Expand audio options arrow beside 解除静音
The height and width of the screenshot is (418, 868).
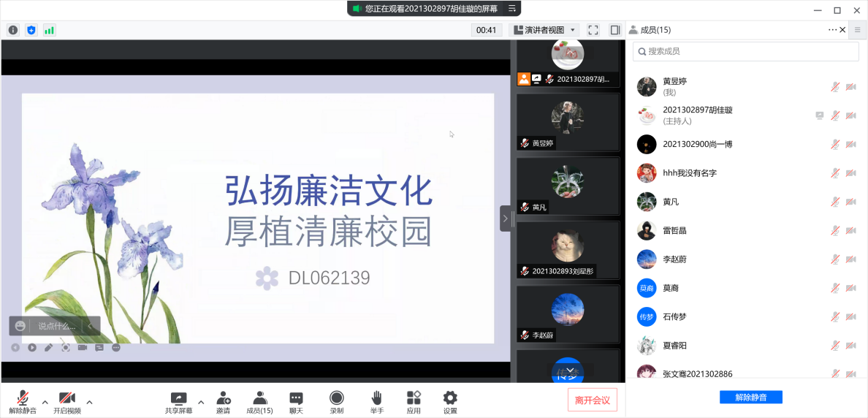click(45, 402)
